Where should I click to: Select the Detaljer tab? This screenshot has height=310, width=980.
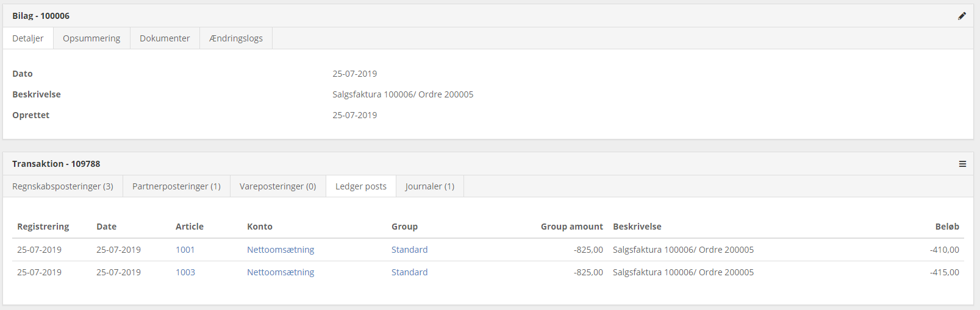click(x=28, y=38)
